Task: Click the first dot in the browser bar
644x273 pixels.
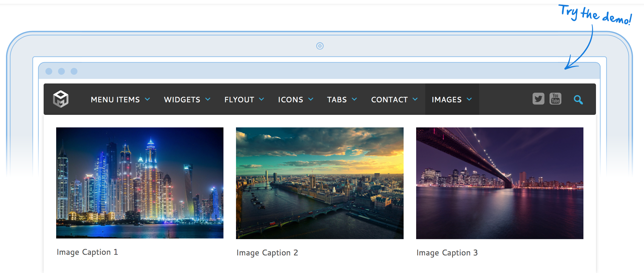Action: [x=49, y=71]
